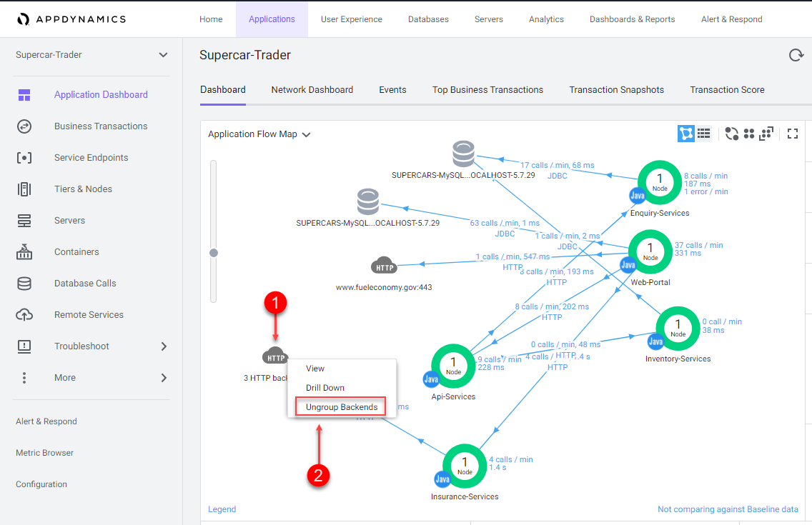The image size is (812, 525).
Task: Click the www.fueleconomy.gov HTTP cloud icon
Action: click(x=384, y=265)
